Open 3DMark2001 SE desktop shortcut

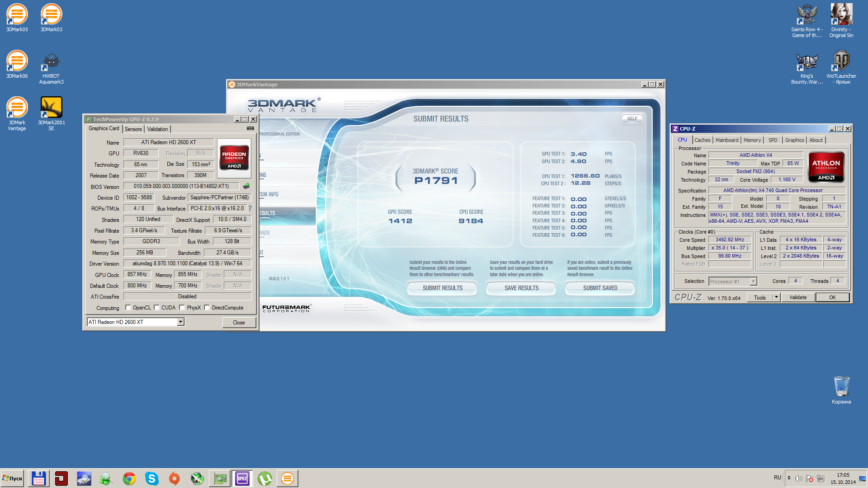point(51,114)
